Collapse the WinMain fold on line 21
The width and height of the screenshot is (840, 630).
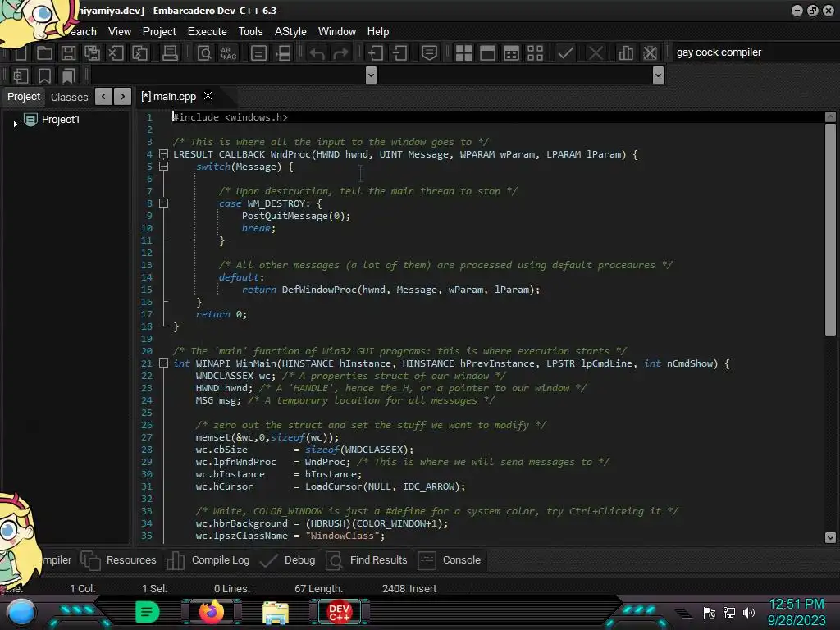click(x=163, y=363)
